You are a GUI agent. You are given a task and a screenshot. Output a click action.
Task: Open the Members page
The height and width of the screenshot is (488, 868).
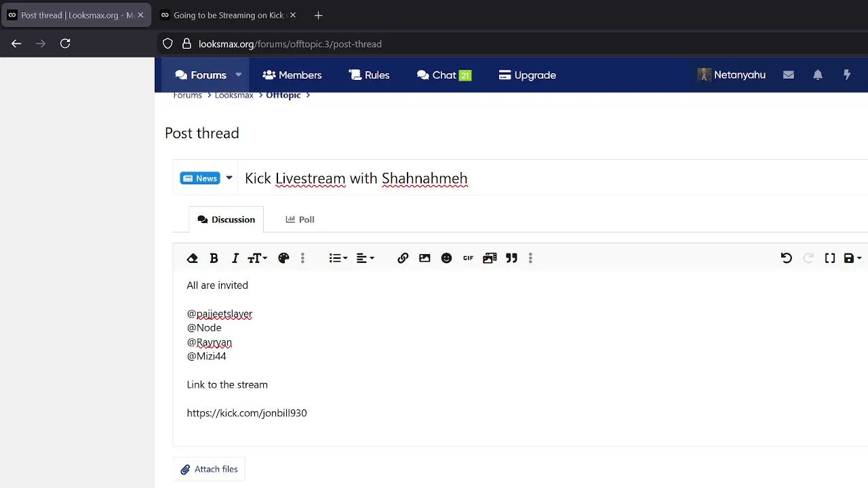pyautogui.click(x=292, y=75)
